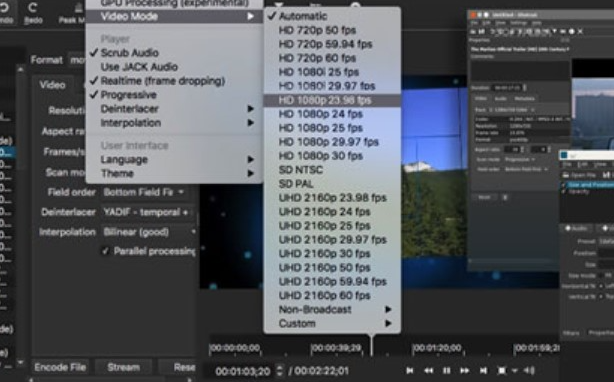The height and width of the screenshot is (382, 614).
Task: Open the Field order dropdown
Action: pos(144,192)
